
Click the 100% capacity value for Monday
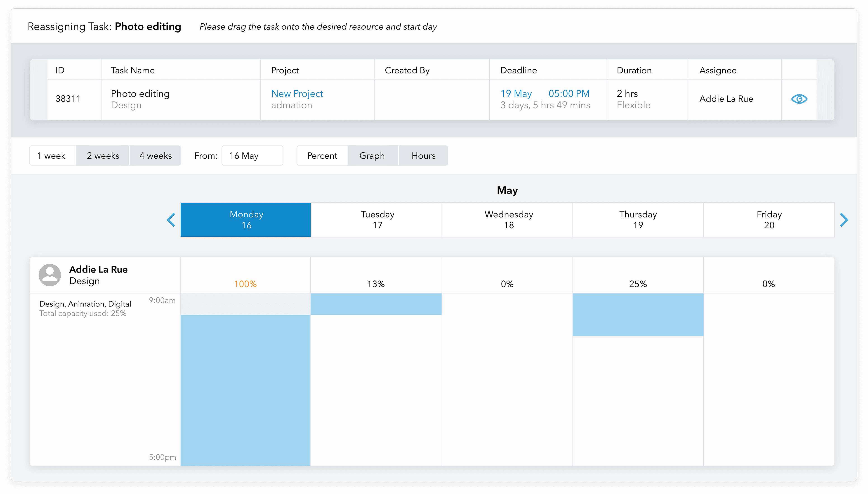coord(245,284)
